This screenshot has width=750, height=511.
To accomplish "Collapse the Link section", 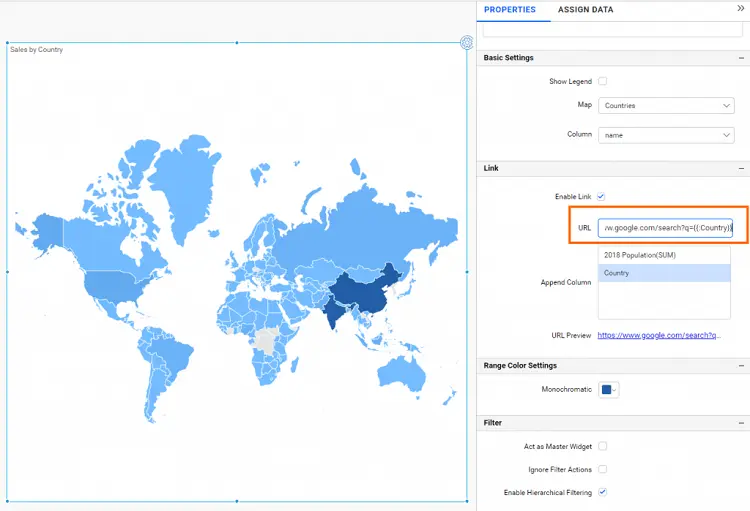I will click(x=741, y=169).
